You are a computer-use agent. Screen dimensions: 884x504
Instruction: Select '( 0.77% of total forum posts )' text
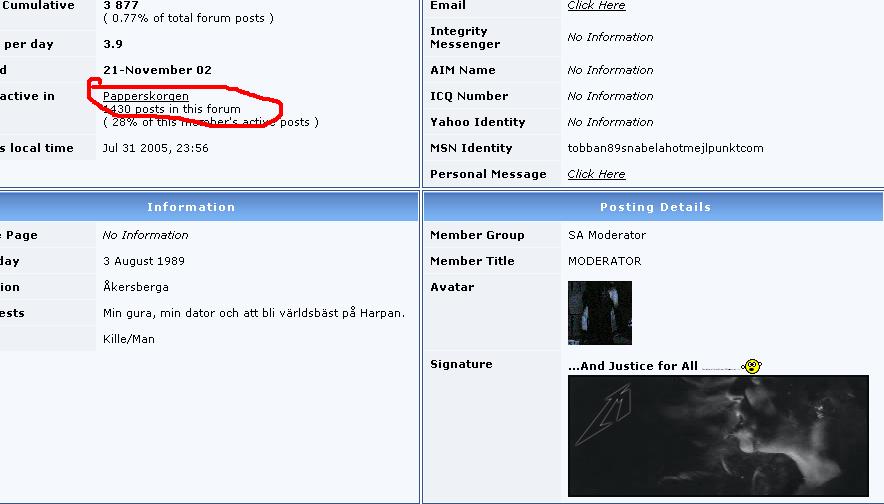tap(188, 18)
